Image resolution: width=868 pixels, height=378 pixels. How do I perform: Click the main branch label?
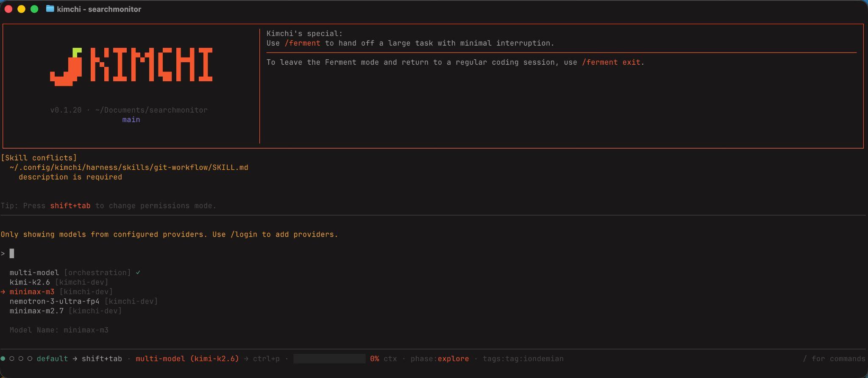131,120
